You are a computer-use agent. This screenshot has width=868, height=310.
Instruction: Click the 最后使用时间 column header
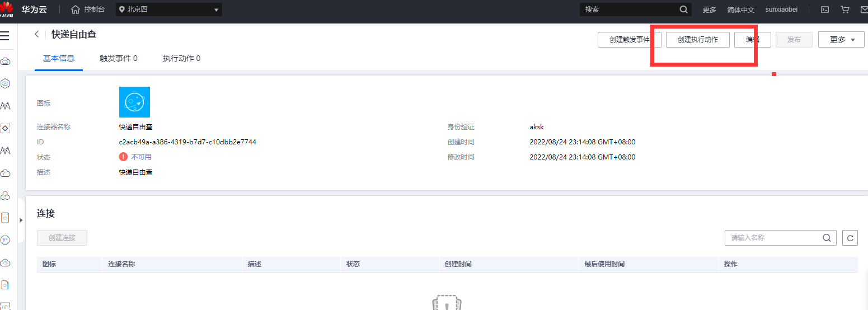tap(604, 264)
